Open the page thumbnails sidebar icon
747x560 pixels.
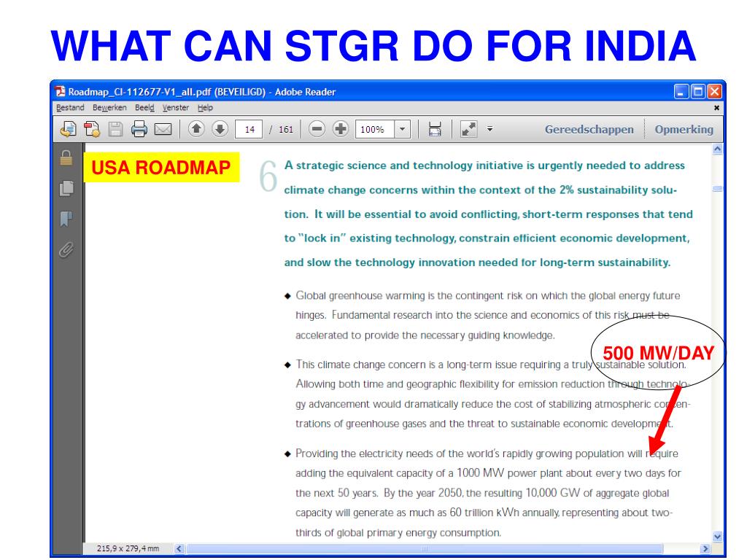(x=66, y=189)
